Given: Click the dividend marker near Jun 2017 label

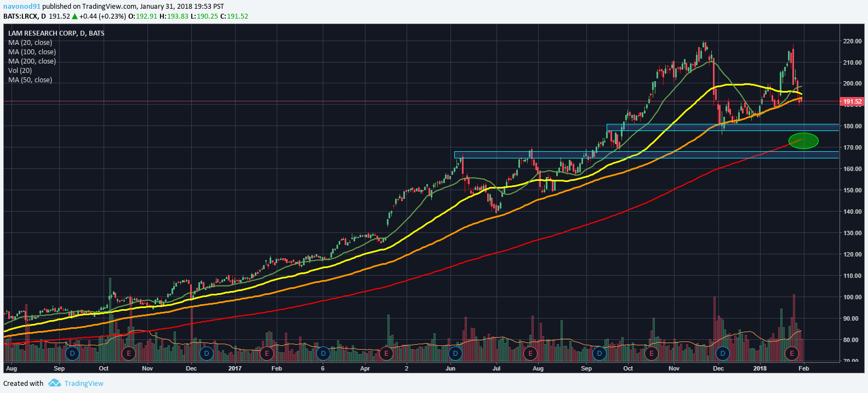Looking at the screenshot, I should click(455, 354).
